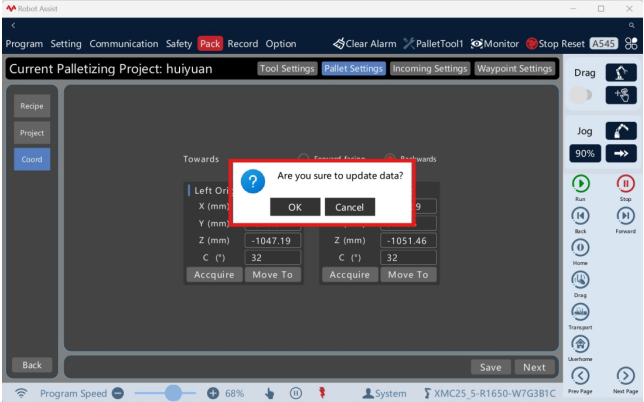Viewport: 644px width, 402px height.
Task: Click left origin Move To button
Action: click(x=273, y=275)
